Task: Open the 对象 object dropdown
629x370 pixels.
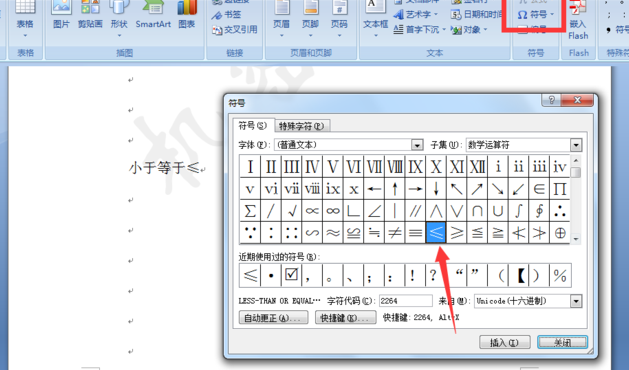Action: click(x=469, y=30)
